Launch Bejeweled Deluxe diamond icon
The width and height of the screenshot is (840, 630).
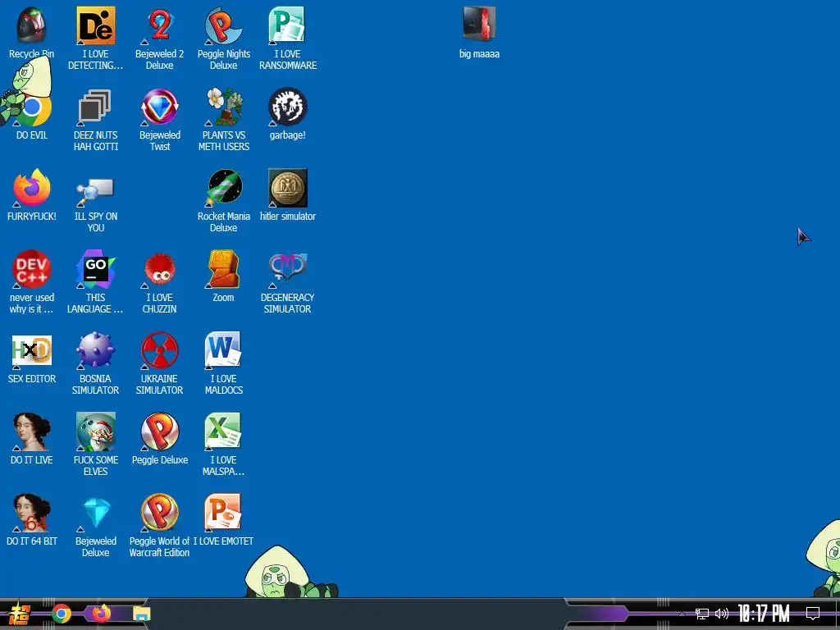coord(97,513)
